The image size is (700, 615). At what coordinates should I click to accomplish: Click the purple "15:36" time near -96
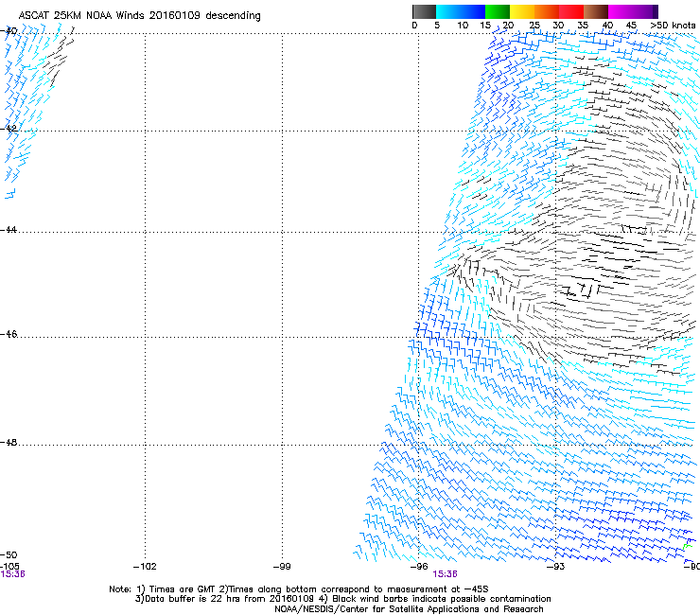446,574
